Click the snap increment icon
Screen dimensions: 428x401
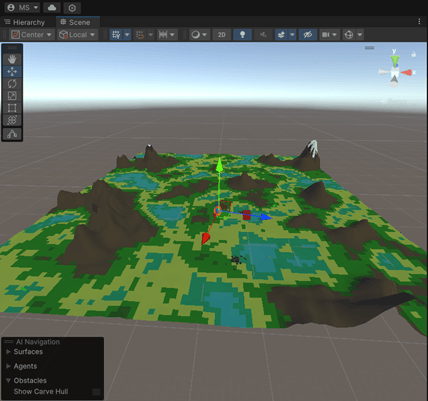point(163,35)
